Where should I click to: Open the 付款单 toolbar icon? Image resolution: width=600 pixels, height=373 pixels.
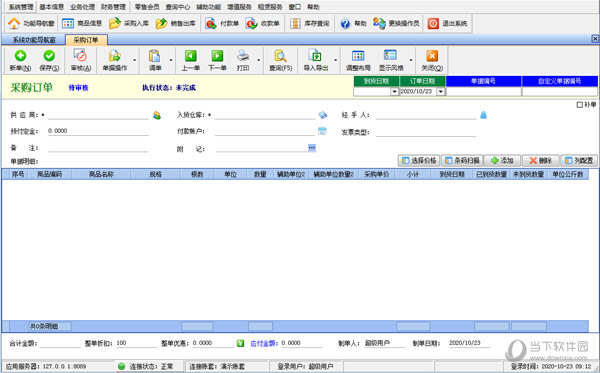210,23
